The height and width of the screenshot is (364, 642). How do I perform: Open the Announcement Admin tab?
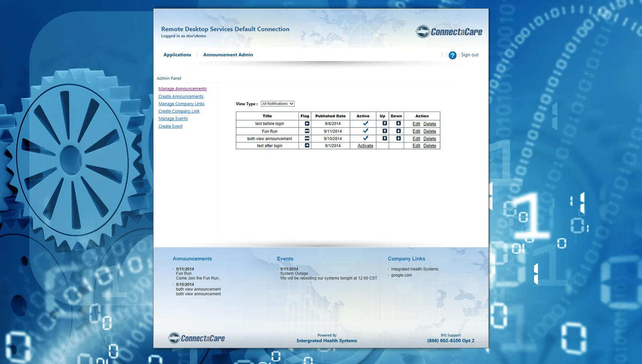(x=228, y=55)
